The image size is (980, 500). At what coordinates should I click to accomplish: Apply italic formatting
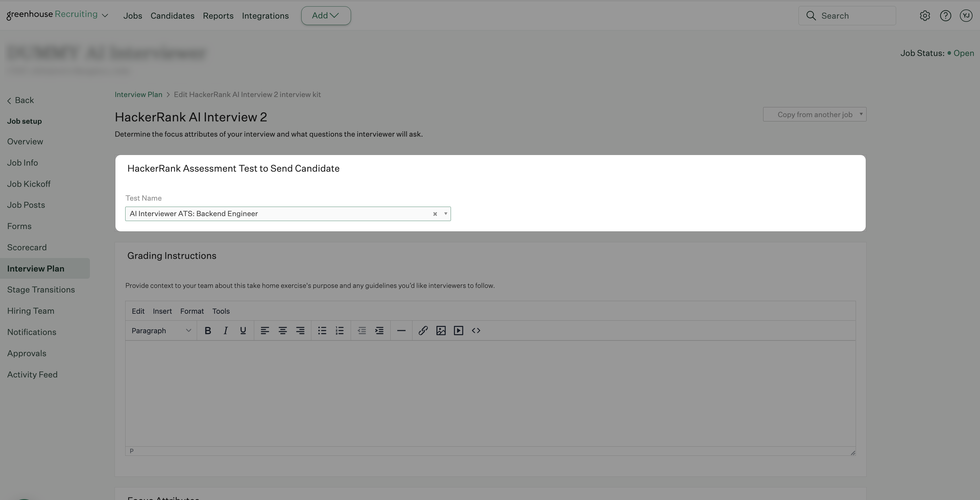[225, 330]
